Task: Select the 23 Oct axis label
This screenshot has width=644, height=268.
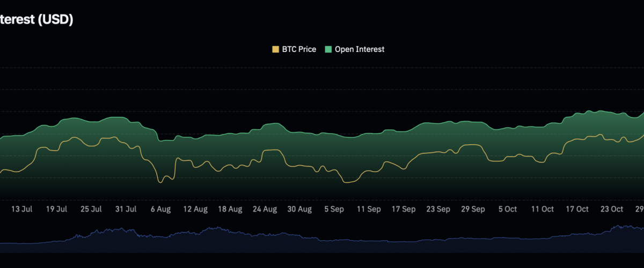Action: [x=612, y=209]
